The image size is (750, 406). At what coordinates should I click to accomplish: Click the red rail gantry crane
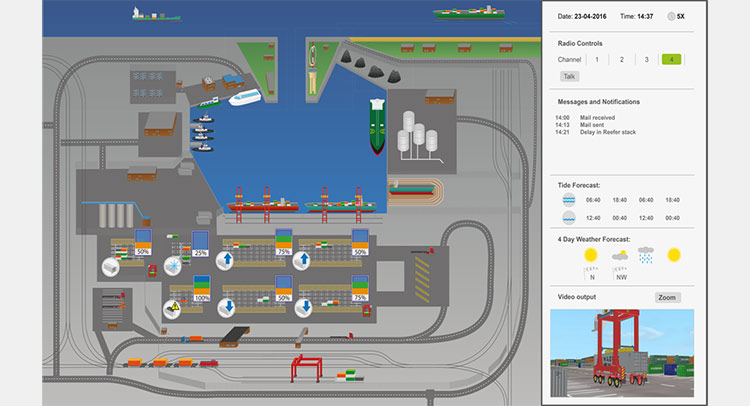click(306, 368)
